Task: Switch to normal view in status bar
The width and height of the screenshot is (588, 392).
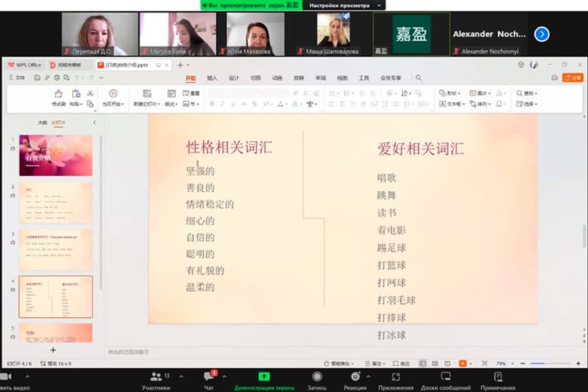Action: 423,363
